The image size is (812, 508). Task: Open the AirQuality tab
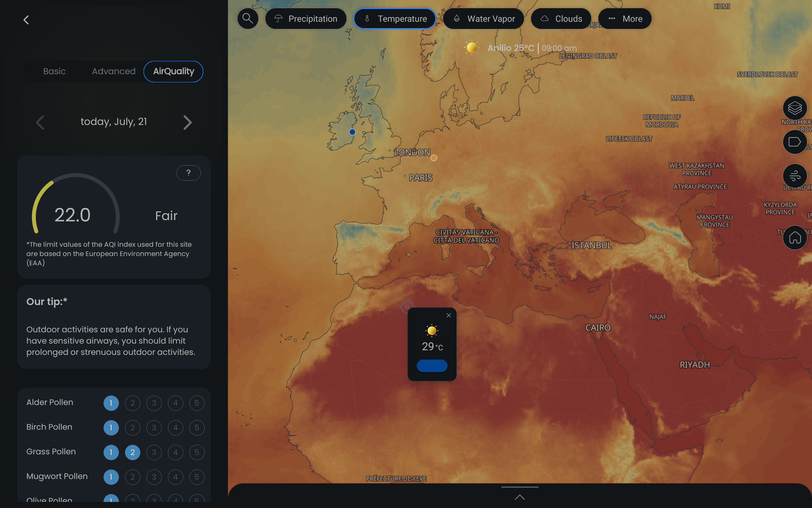click(x=173, y=71)
